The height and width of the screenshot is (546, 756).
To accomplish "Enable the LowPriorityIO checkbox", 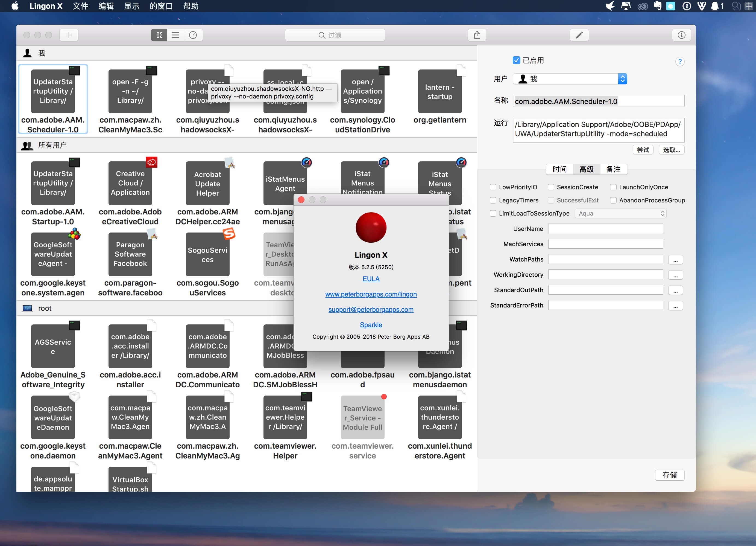I will point(493,187).
